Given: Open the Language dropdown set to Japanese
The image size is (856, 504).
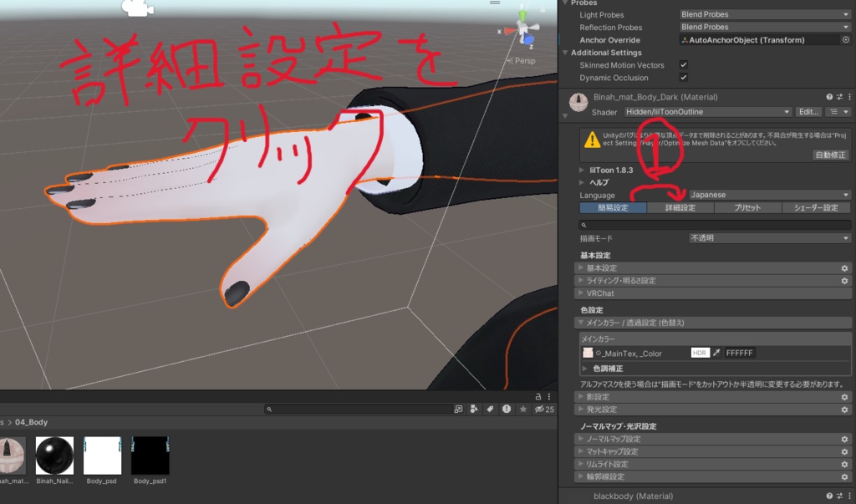Looking at the screenshot, I should click(770, 195).
